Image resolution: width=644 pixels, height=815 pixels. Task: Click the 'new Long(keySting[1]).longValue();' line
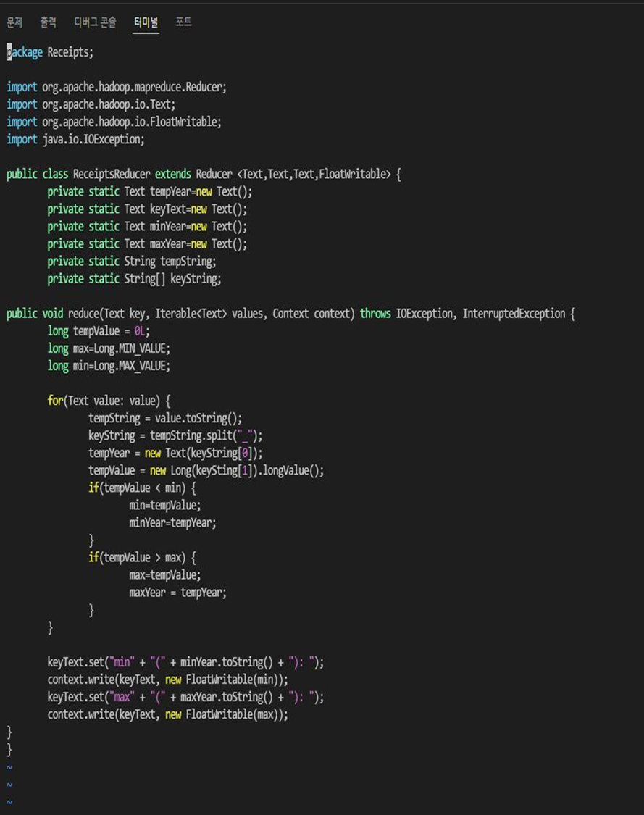(x=206, y=470)
